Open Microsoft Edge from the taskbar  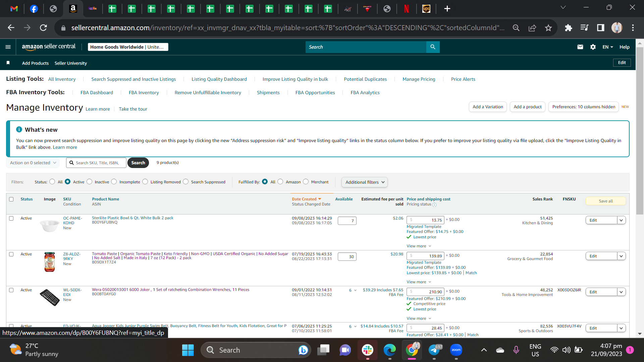390,350
